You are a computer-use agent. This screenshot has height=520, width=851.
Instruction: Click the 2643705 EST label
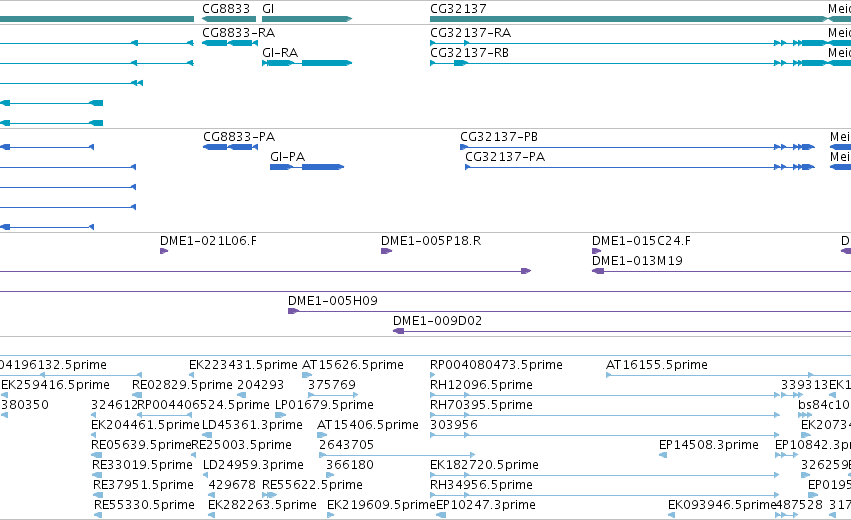[x=346, y=445]
